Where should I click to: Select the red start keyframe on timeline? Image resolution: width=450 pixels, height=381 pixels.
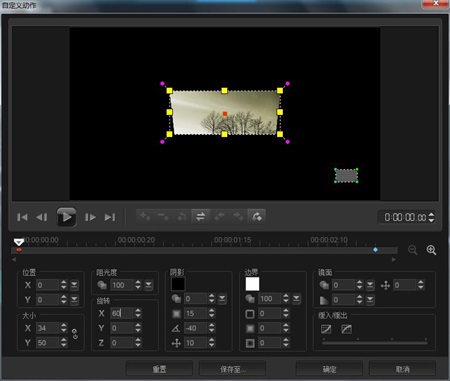(19, 250)
